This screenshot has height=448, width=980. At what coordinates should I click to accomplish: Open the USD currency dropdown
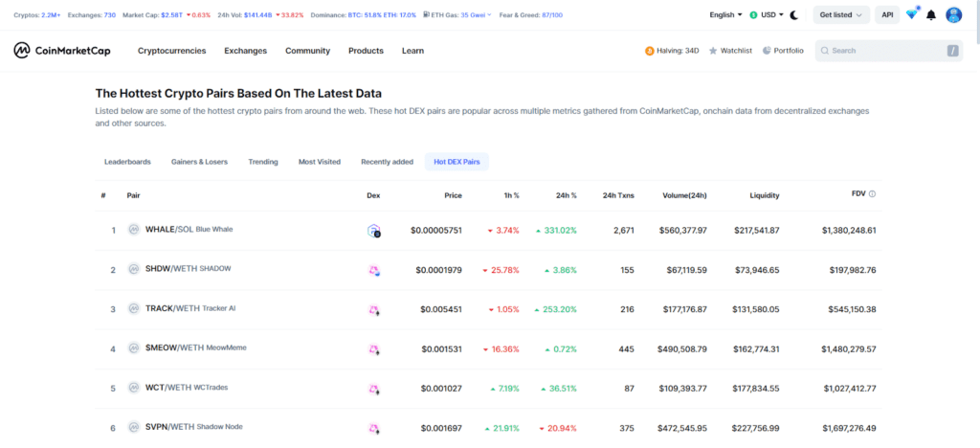(x=767, y=15)
